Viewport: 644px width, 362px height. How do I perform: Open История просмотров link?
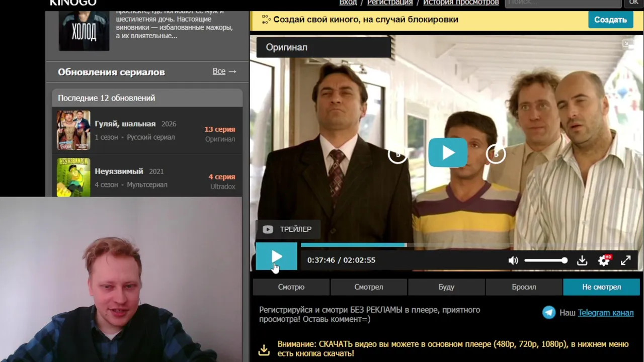click(461, 3)
